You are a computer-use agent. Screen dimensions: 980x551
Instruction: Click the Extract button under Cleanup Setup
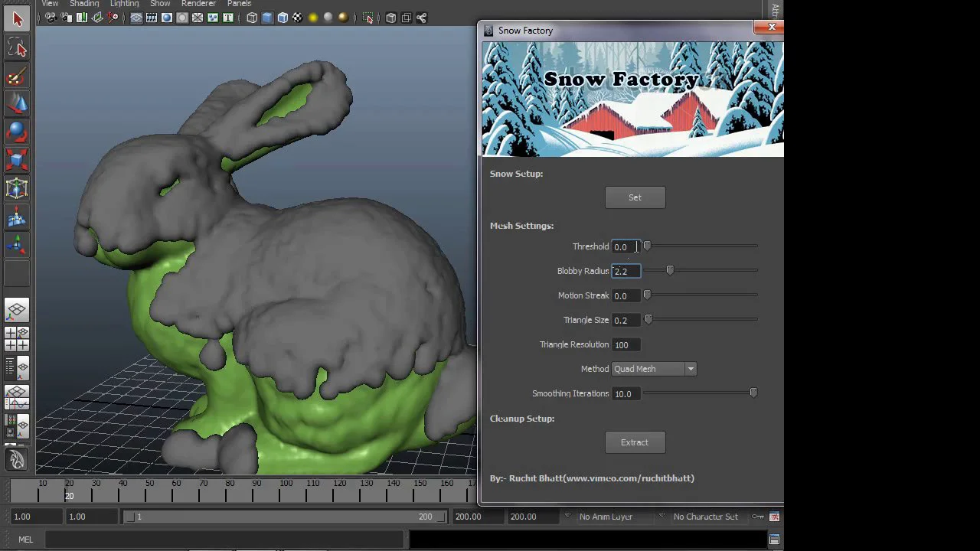click(635, 442)
